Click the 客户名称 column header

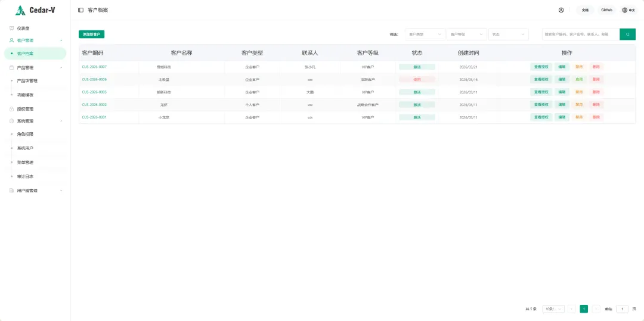181,53
